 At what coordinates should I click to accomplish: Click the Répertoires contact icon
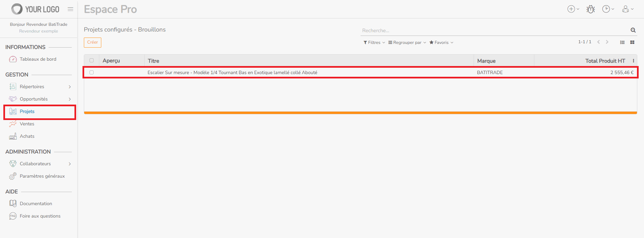pos(13,86)
